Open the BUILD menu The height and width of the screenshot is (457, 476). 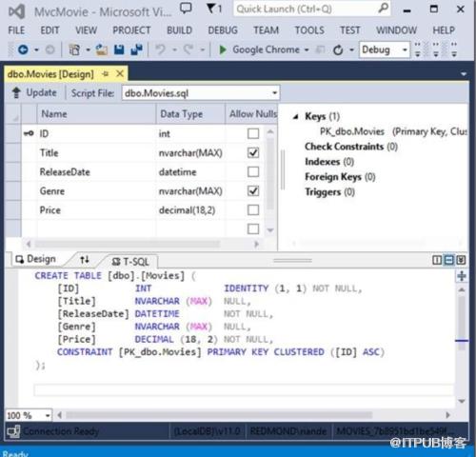(179, 30)
